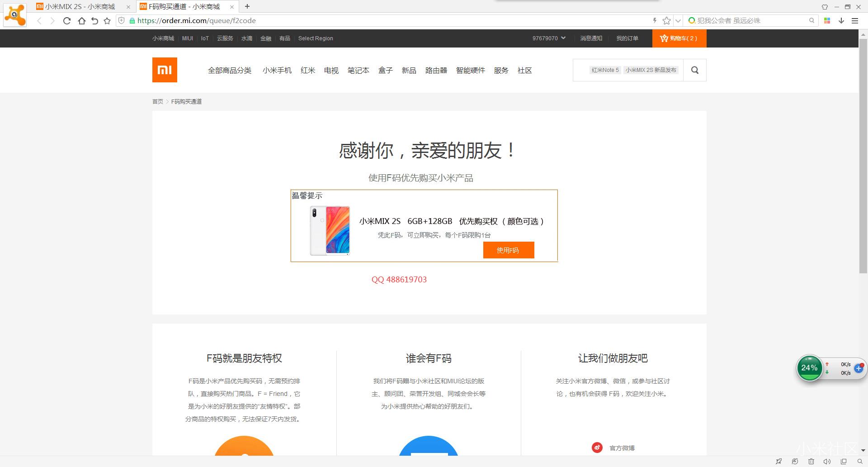868x467 pixels.
Task: Click the 使用F码 orange button
Action: [x=508, y=250]
